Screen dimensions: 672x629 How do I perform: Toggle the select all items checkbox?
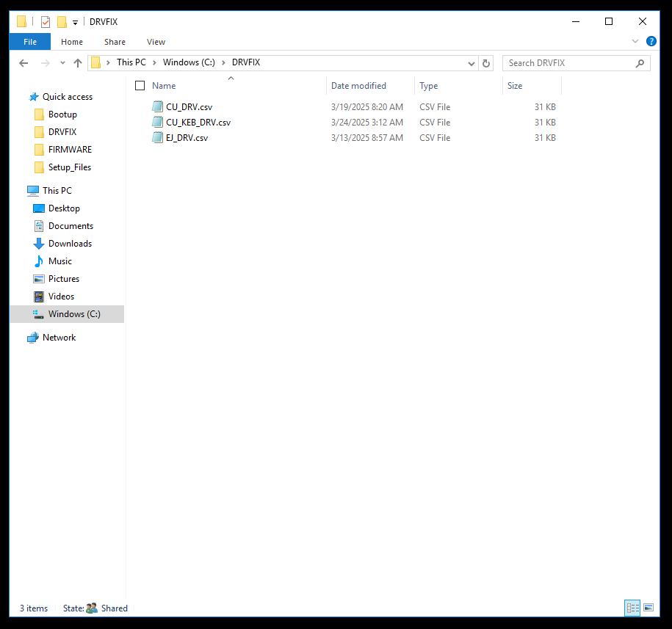pyautogui.click(x=140, y=86)
